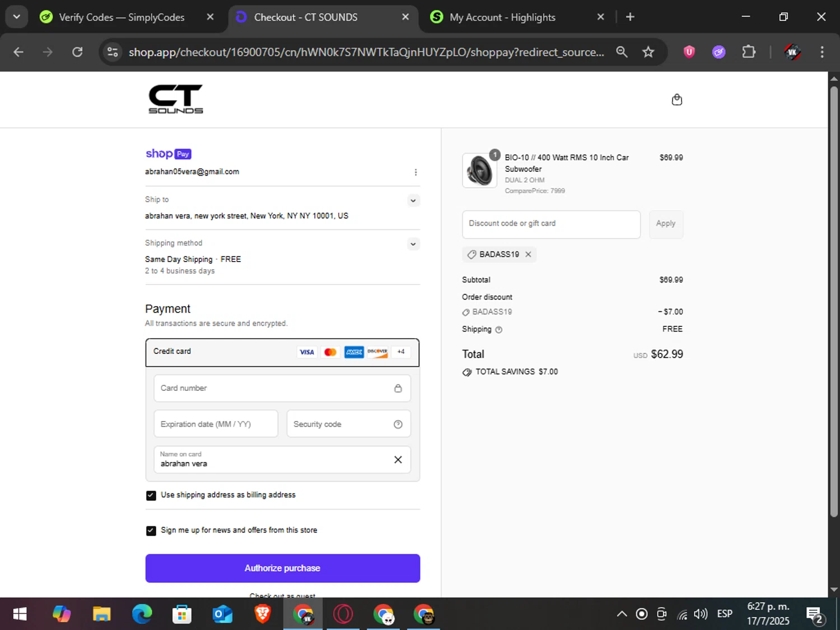This screenshot has width=840, height=630.
Task: Click the zoom magnifier in address bar
Action: click(622, 52)
